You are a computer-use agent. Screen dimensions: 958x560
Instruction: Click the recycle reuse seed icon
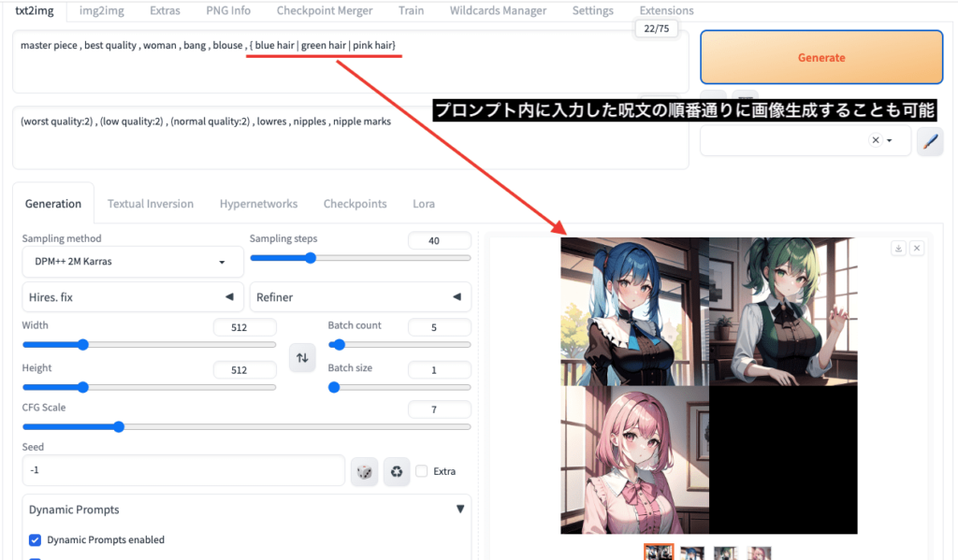pyautogui.click(x=397, y=471)
